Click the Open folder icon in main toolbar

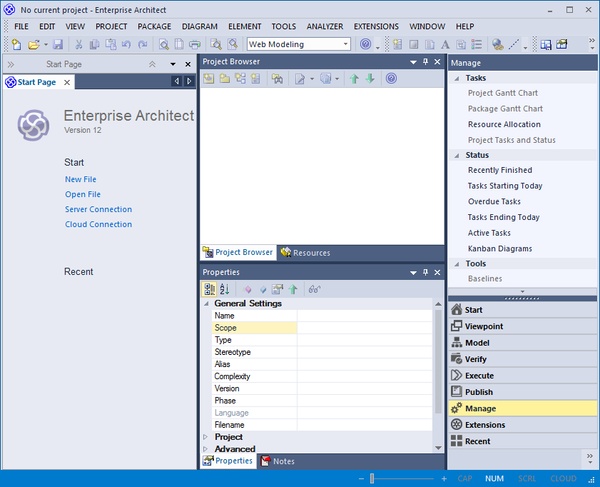pos(33,44)
